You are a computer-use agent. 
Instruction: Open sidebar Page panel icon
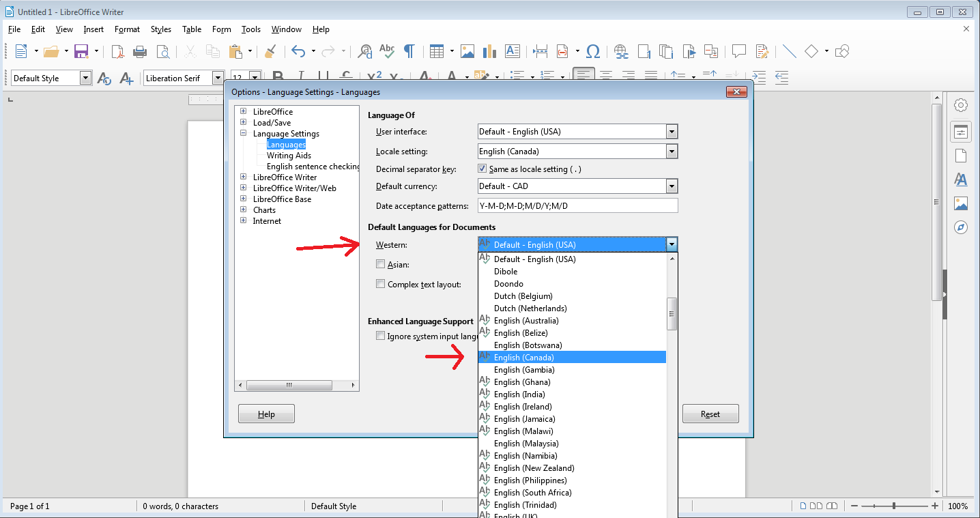[961, 156]
